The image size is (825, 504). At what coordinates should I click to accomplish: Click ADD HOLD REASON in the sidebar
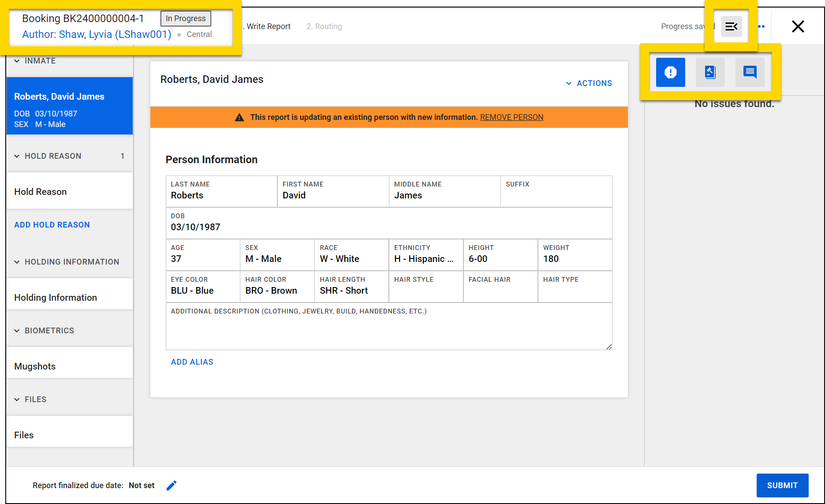(52, 224)
